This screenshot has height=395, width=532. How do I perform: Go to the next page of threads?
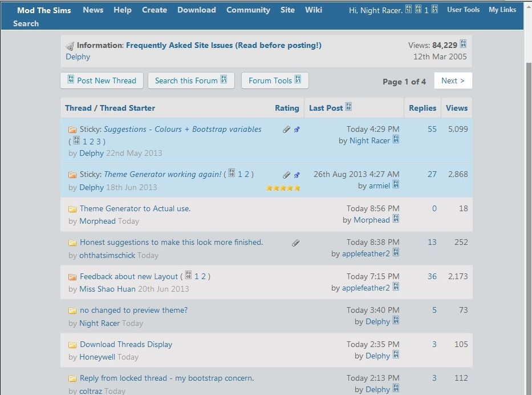453,80
